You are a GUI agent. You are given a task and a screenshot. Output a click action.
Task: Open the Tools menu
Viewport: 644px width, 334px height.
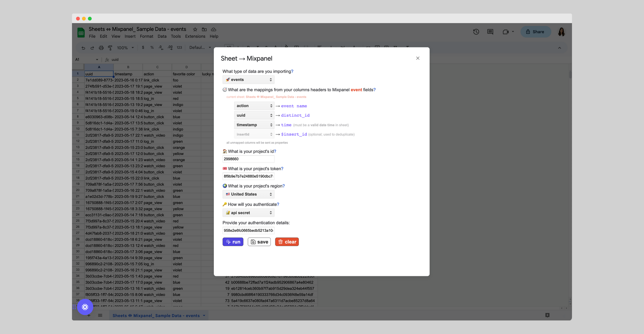(x=176, y=36)
